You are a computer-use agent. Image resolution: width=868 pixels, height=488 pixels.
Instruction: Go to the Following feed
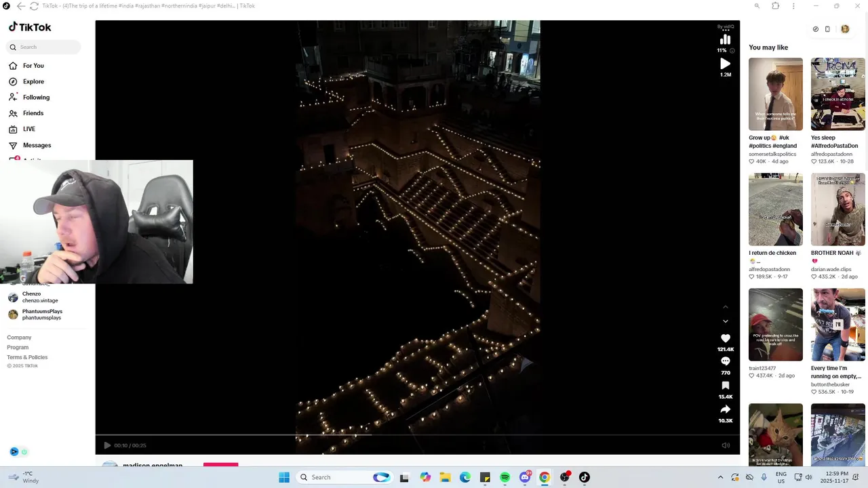(x=30, y=98)
